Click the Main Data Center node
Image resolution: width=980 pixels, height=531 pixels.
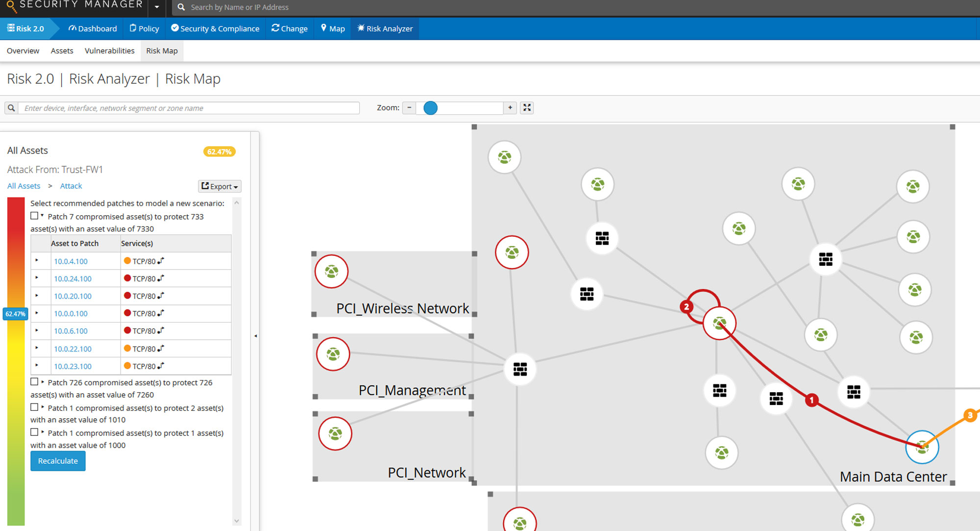coord(922,447)
